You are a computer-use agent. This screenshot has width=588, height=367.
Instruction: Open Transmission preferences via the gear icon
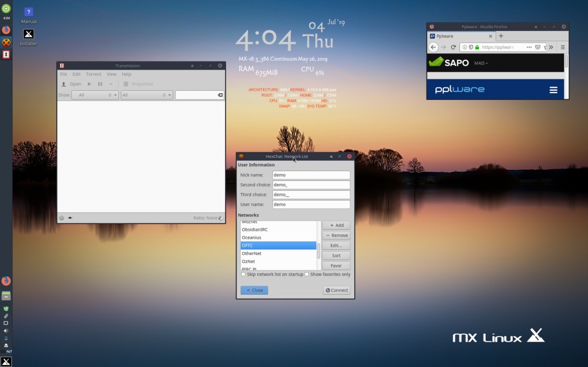pyautogui.click(x=62, y=218)
